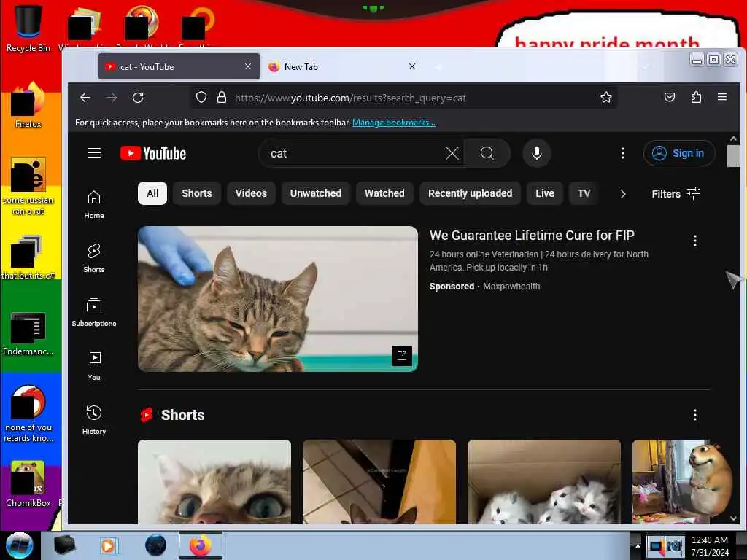747x560 pixels.
Task: Open History in the YouTube sidebar
Action: 94,420
